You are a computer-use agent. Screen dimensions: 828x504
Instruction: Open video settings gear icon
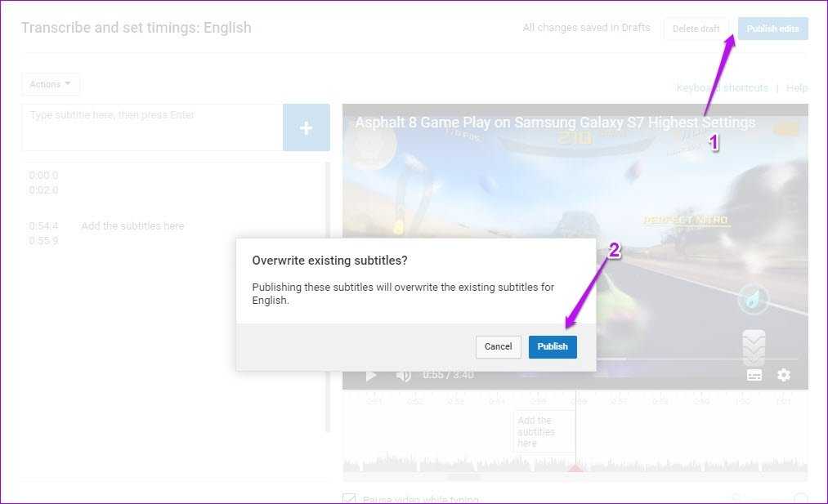[784, 375]
